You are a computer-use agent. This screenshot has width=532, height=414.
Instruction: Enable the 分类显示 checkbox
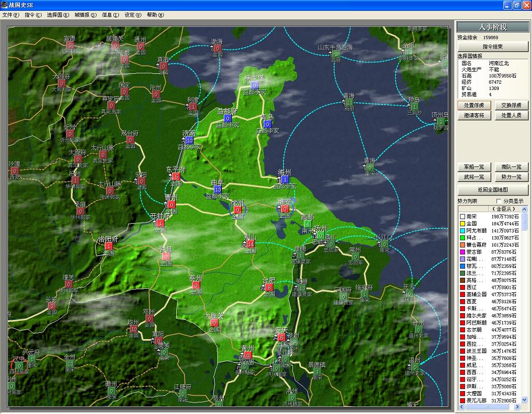(499, 201)
